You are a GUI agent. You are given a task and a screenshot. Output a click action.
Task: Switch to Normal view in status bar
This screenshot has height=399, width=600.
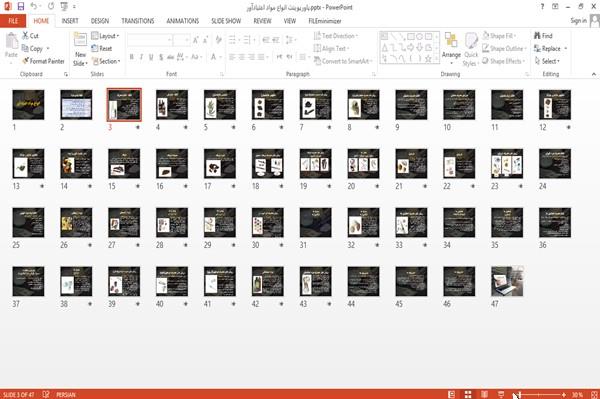pos(452,394)
